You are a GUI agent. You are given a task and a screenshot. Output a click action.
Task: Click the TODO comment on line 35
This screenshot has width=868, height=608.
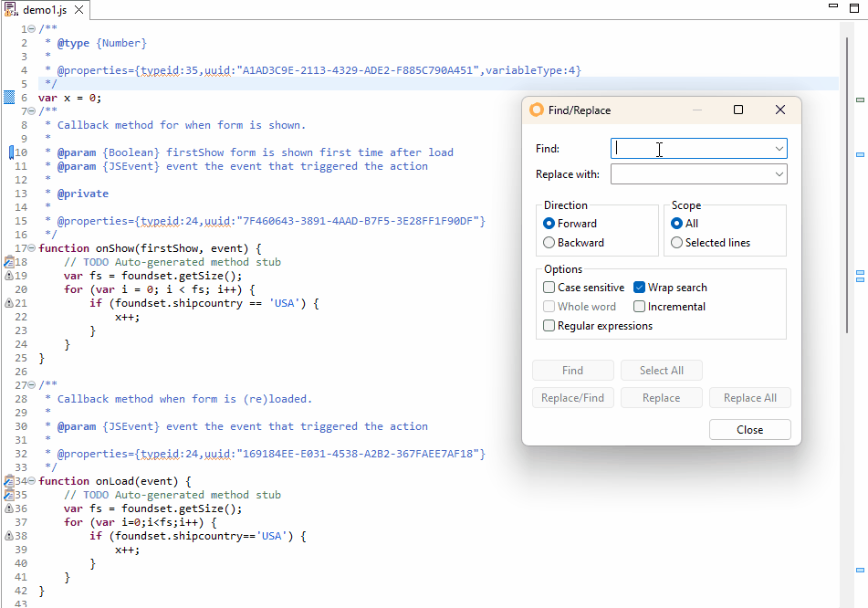173,495
